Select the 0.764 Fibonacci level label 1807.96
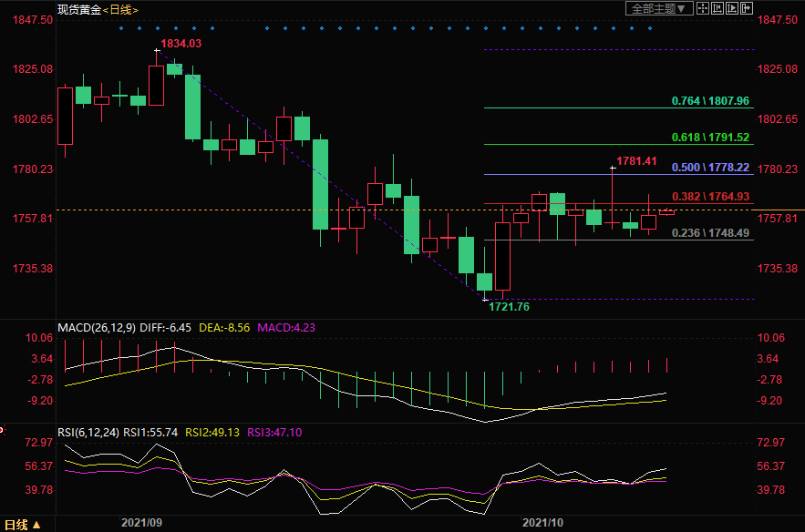The image size is (805, 532). click(709, 101)
